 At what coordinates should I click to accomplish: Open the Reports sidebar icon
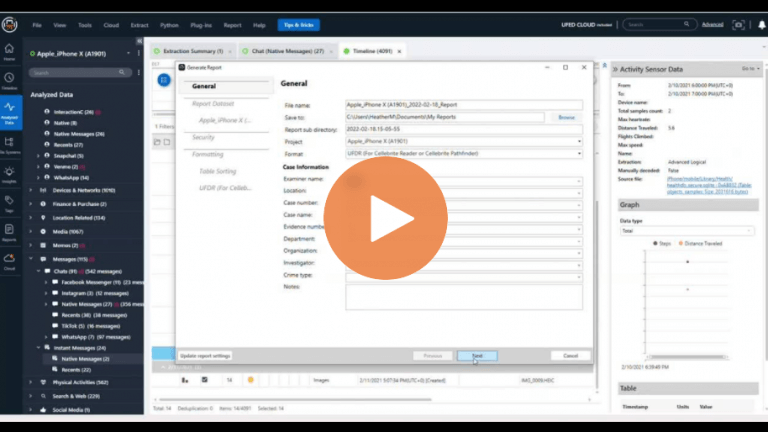tap(9, 232)
